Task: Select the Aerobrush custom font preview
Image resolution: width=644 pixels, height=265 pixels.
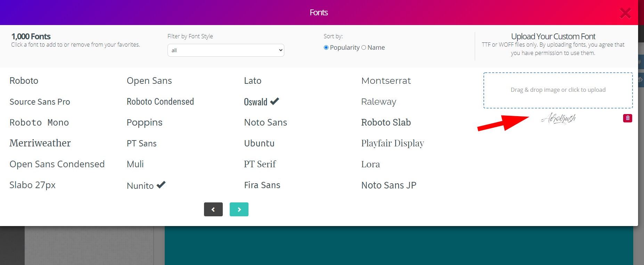Action: pyautogui.click(x=558, y=119)
